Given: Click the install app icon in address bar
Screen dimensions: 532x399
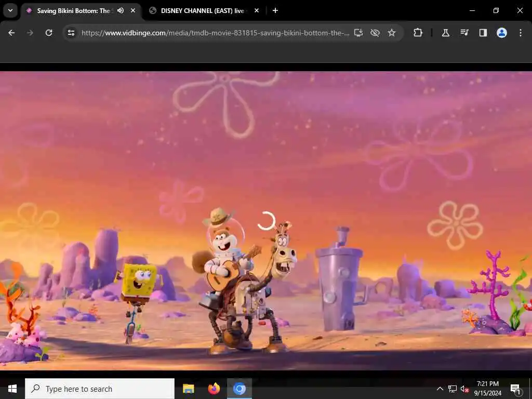Looking at the screenshot, I should [x=358, y=33].
